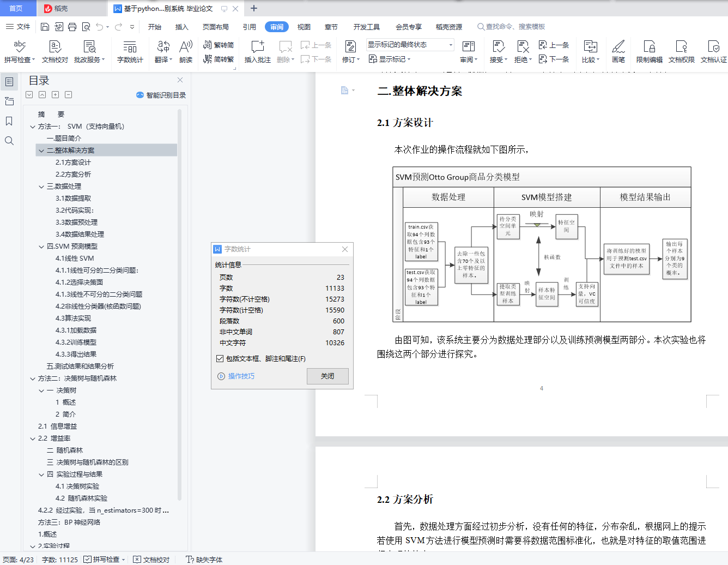Open the find icon in left sidebar
The image size is (728, 565).
point(9,141)
